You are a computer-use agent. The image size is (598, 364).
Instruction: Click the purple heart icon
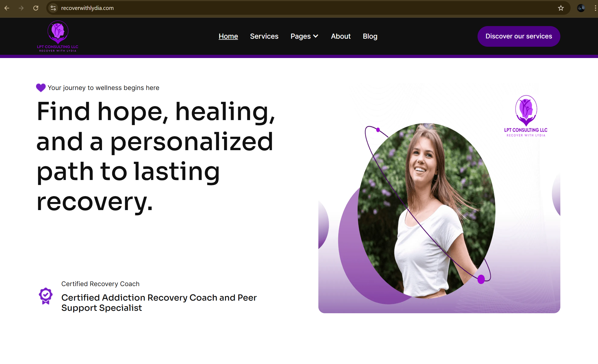(41, 88)
